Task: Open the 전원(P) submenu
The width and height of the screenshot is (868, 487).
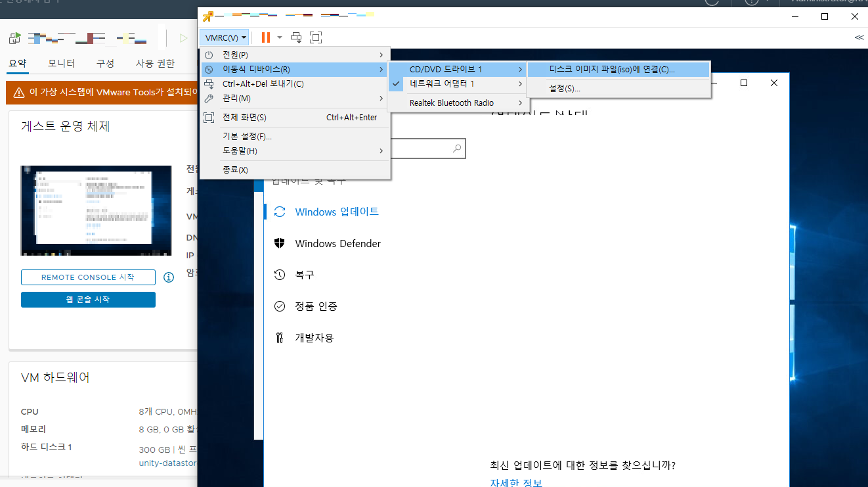Action: pos(295,55)
